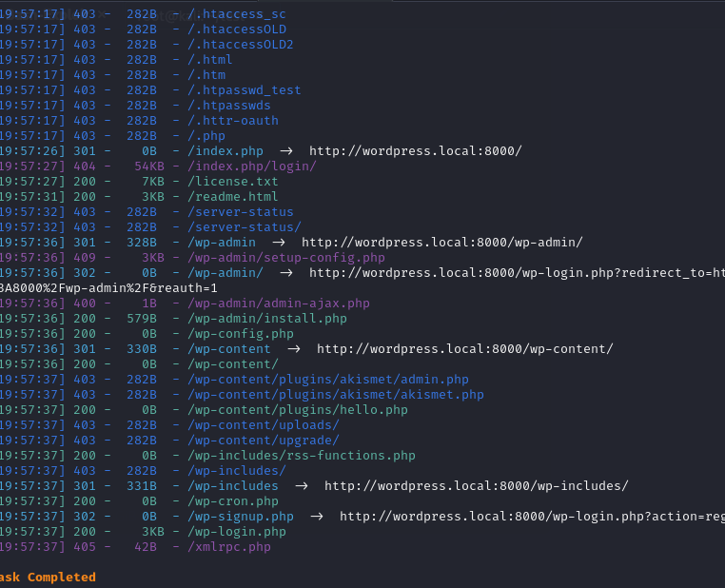Select the 19:57:31 timestamp

30,197
